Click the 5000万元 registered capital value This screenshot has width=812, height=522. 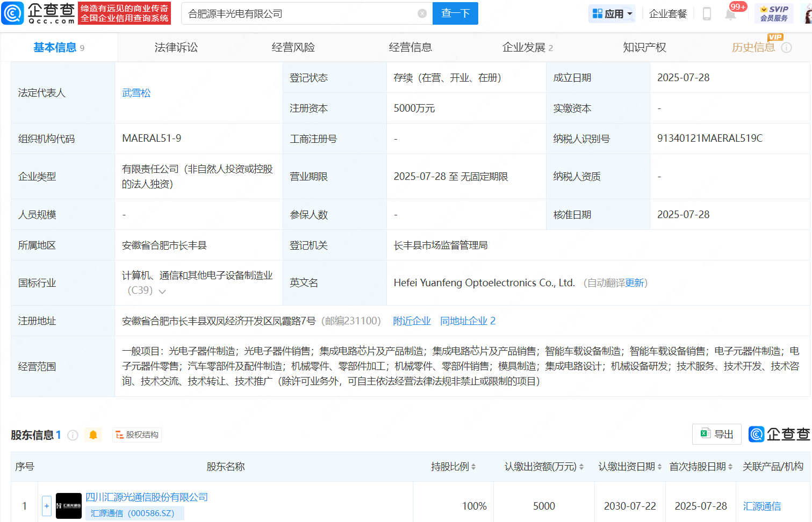pos(414,108)
